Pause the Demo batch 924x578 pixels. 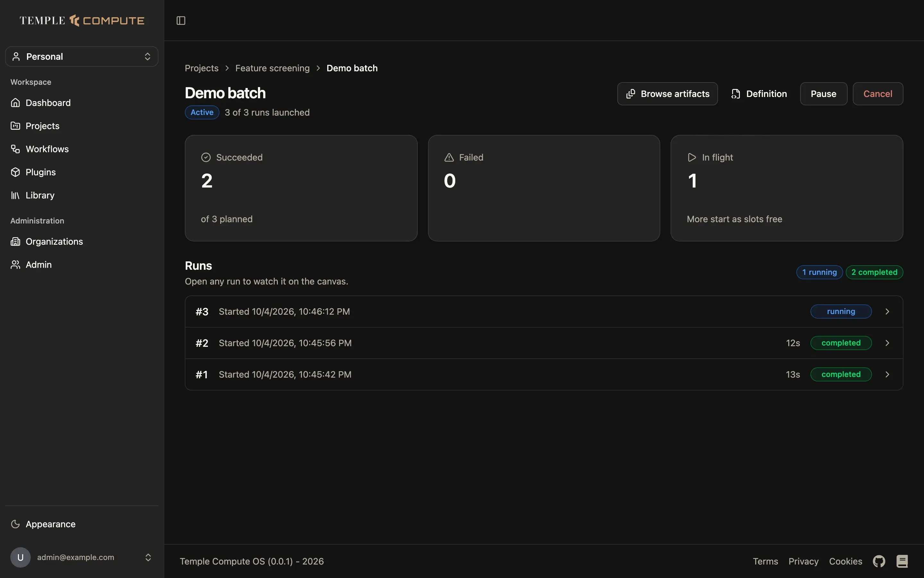(x=824, y=94)
